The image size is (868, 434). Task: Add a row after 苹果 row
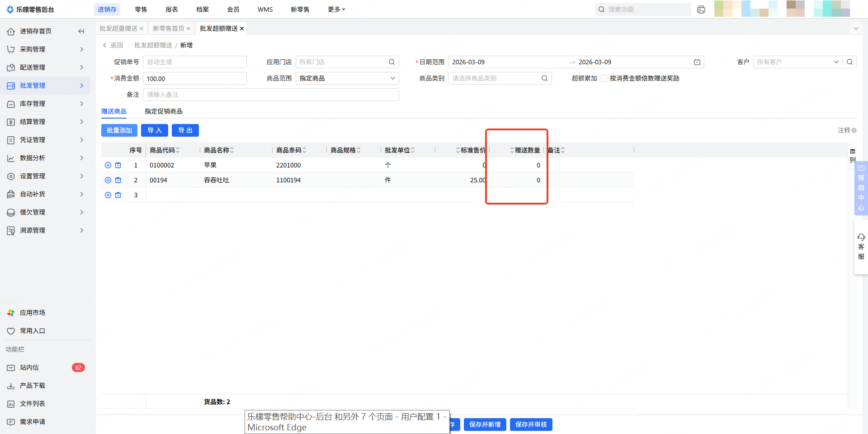[x=108, y=165]
